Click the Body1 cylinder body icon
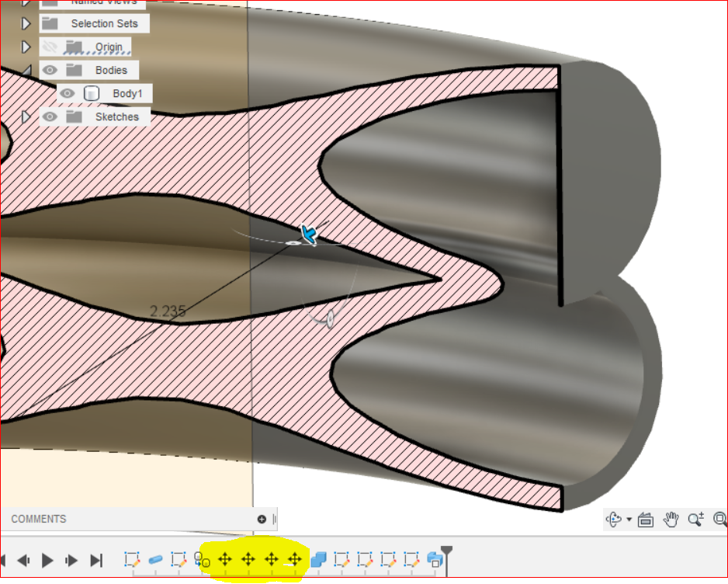728x584 pixels. click(92, 93)
